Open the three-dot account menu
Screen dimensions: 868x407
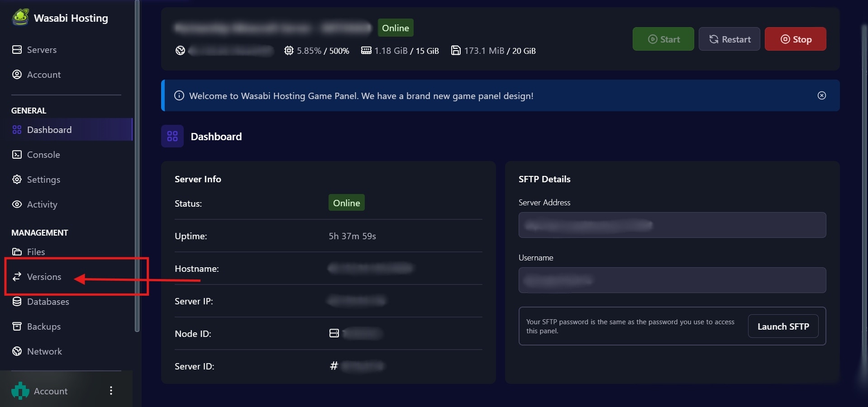click(x=111, y=391)
